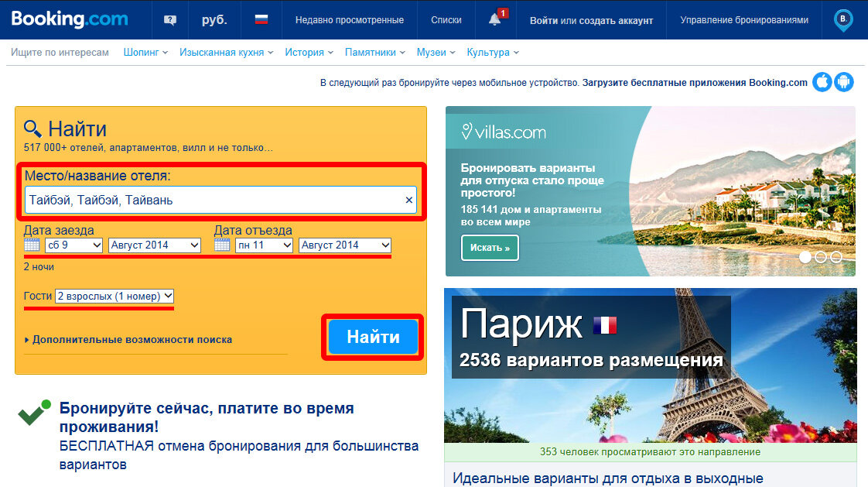868x487 pixels.
Task: Open check-in month dropdown Август 2014
Action: coord(155,245)
